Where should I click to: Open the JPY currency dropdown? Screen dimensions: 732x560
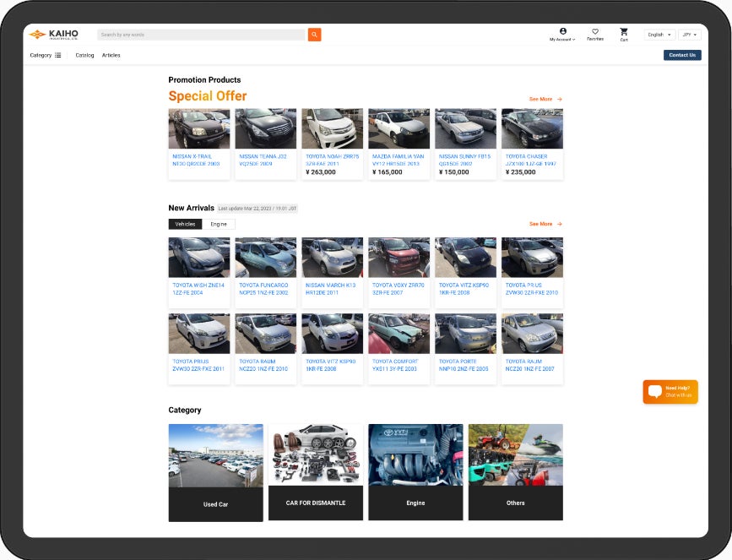click(x=690, y=35)
